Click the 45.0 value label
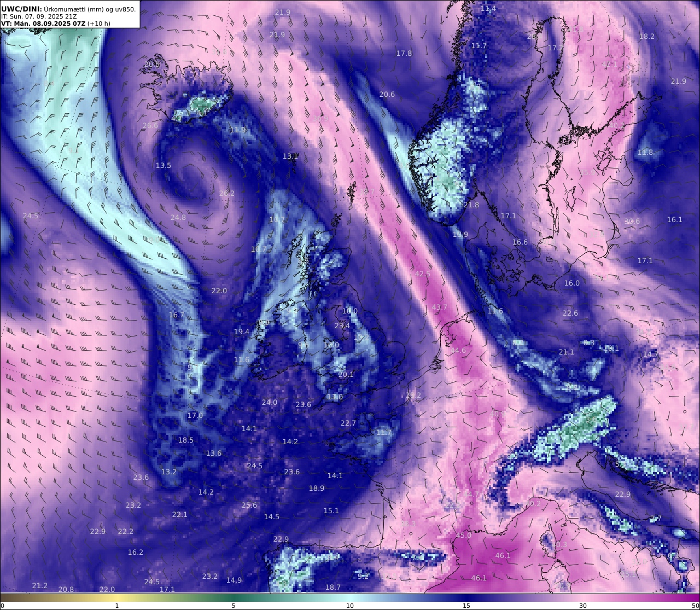This screenshot has width=700, height=610. pyautogui.click(x=464, y=535)
